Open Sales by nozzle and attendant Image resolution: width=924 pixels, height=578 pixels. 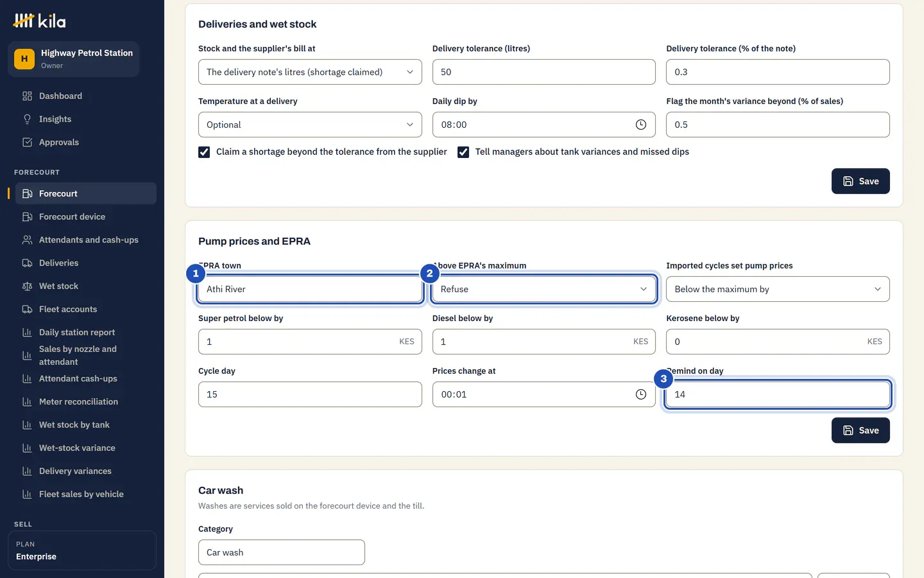(86, 355)
